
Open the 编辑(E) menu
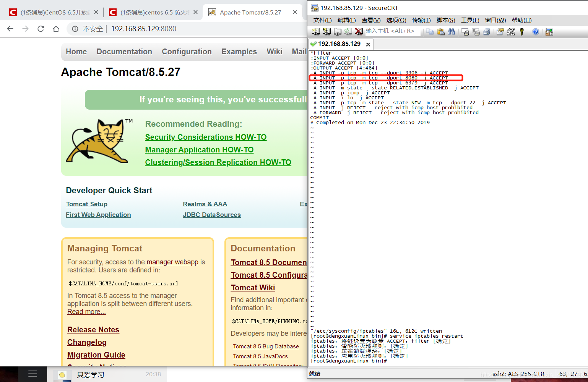[x=346, y=20]
